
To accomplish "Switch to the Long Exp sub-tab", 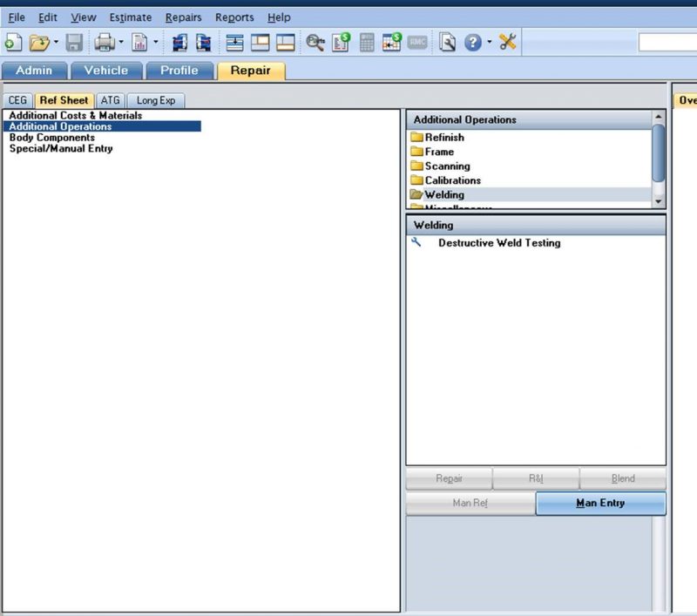I will tap(156, 100).
